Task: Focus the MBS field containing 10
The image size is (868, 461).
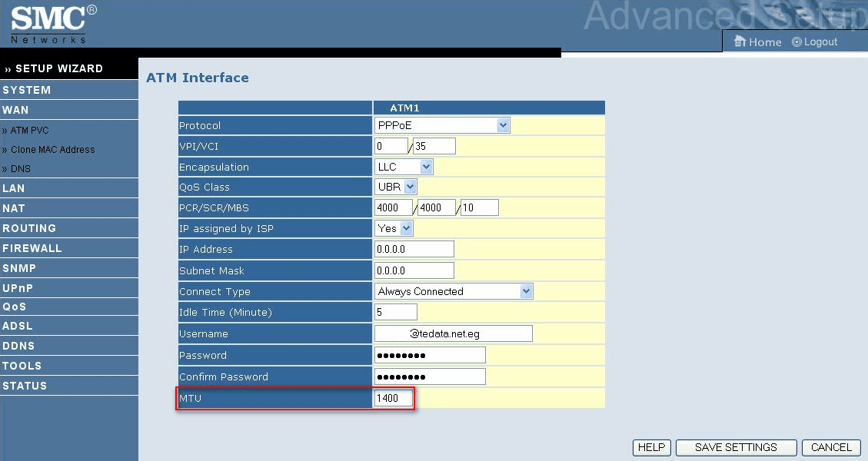Action: 480,207
